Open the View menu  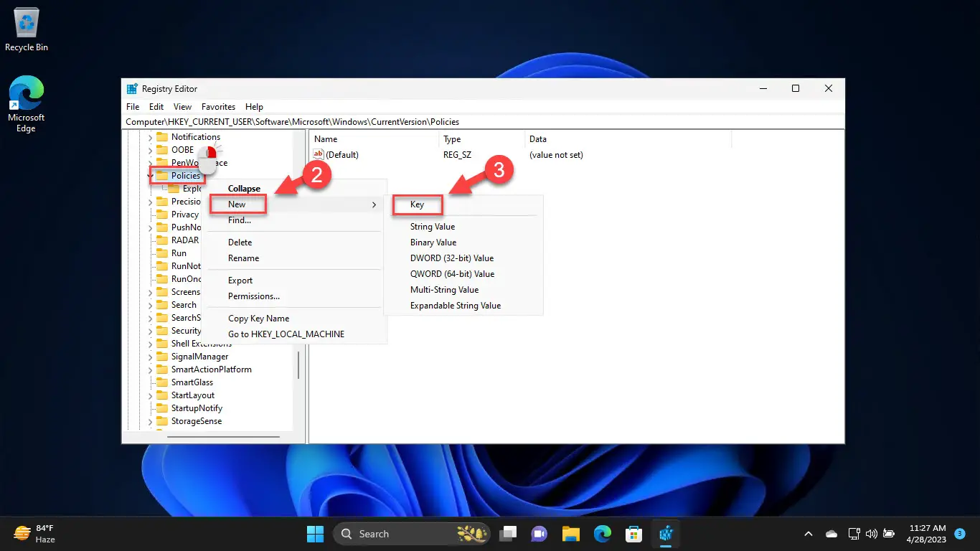click(182, 107)
